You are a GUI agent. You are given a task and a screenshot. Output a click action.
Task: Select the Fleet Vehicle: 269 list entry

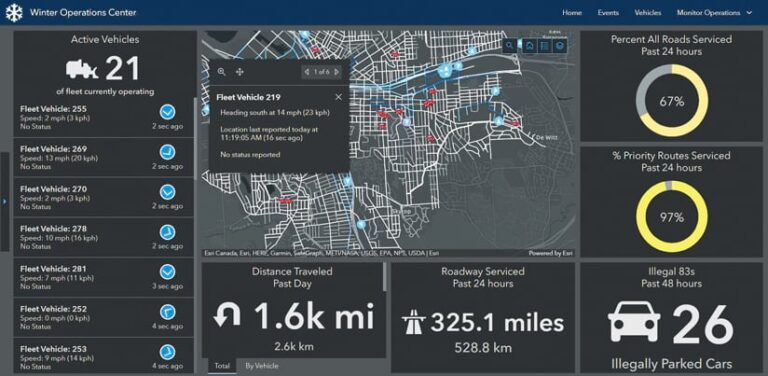click(103, 157)
